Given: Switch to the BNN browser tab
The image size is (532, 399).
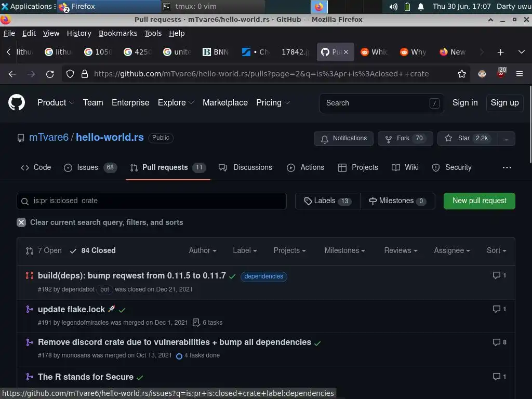Looking at the screenshot, I should [x=216, y=52].
